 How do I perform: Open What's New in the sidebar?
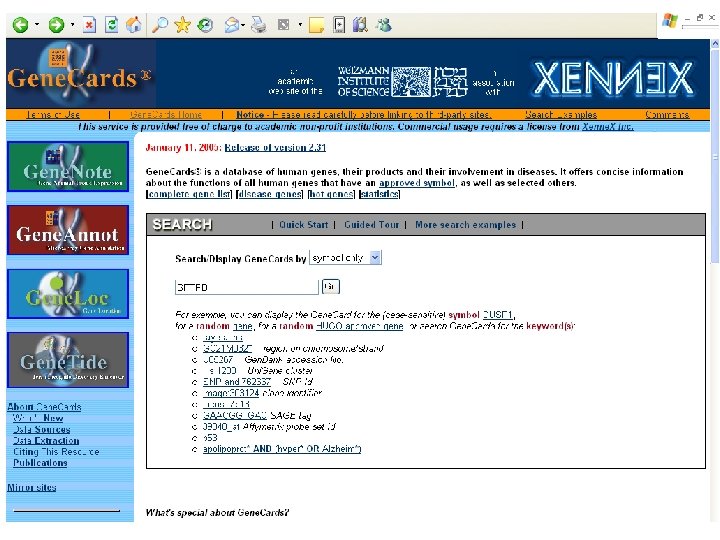pos(38,418)
